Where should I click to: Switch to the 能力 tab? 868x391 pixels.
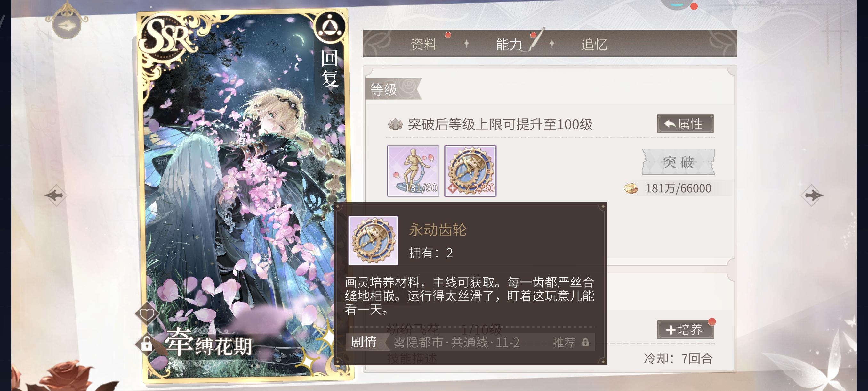click(509, 44)
